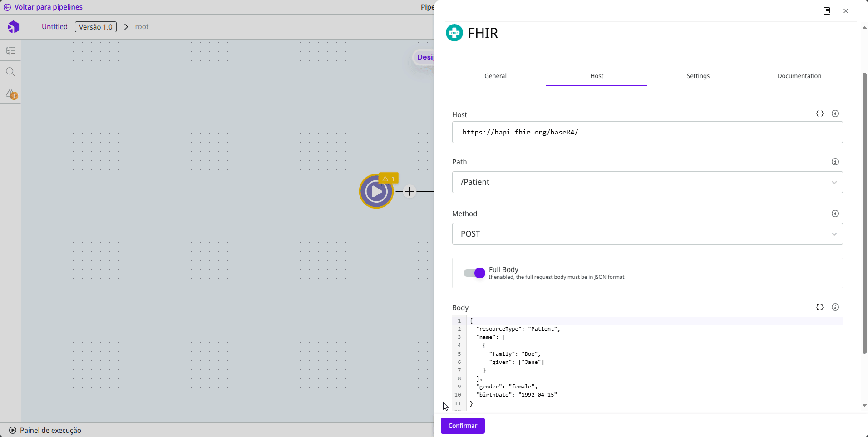Click the Host field expression braces icon
Viewport: 868px width, 437px height.
pos(820,114)
